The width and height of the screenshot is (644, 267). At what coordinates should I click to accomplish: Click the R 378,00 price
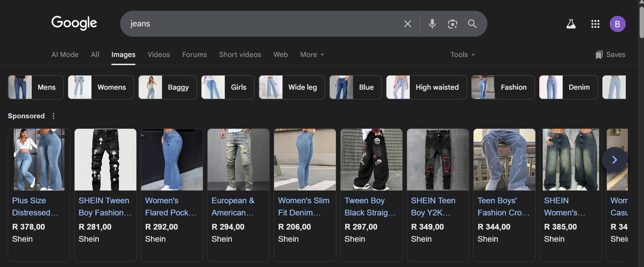[28, 227]
